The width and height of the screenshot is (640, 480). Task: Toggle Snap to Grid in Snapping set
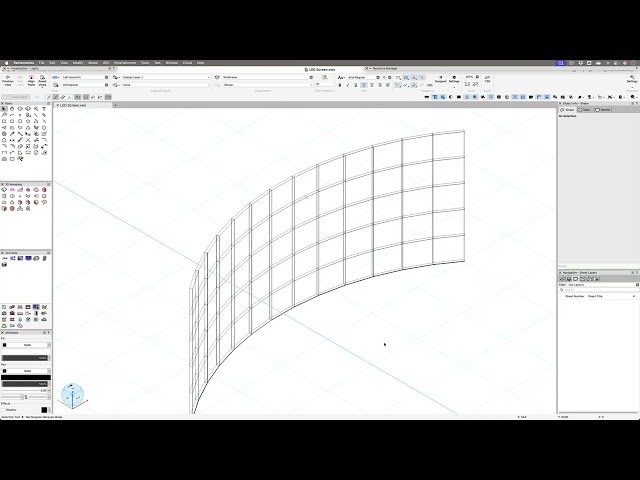pos(398,78)
